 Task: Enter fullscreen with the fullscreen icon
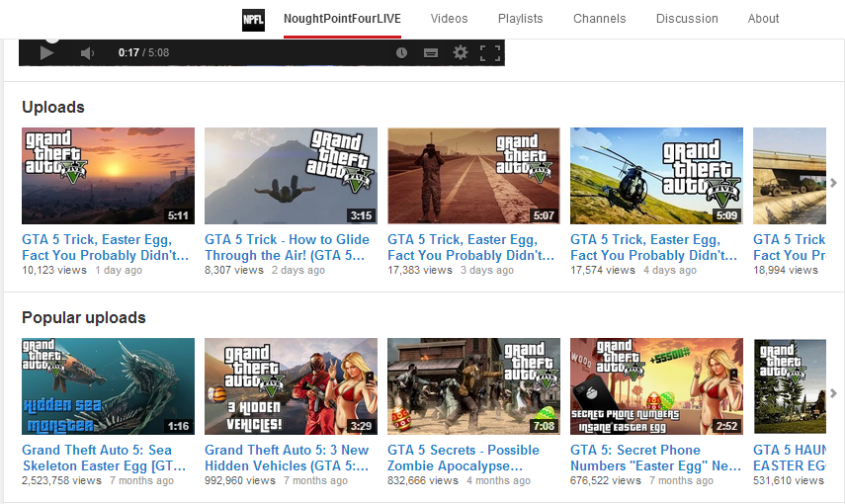(x=490, y=52)
